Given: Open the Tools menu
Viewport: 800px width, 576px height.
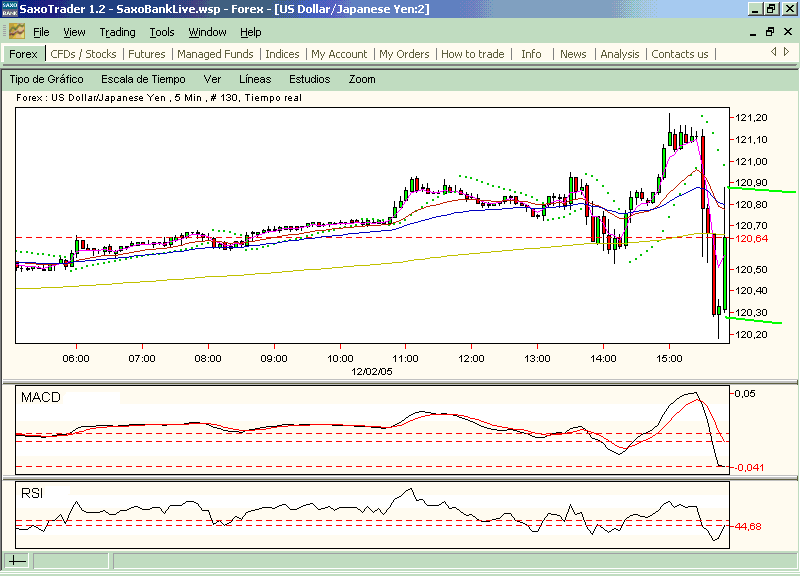Looking at the screenshot, I should tap(162, 32).
